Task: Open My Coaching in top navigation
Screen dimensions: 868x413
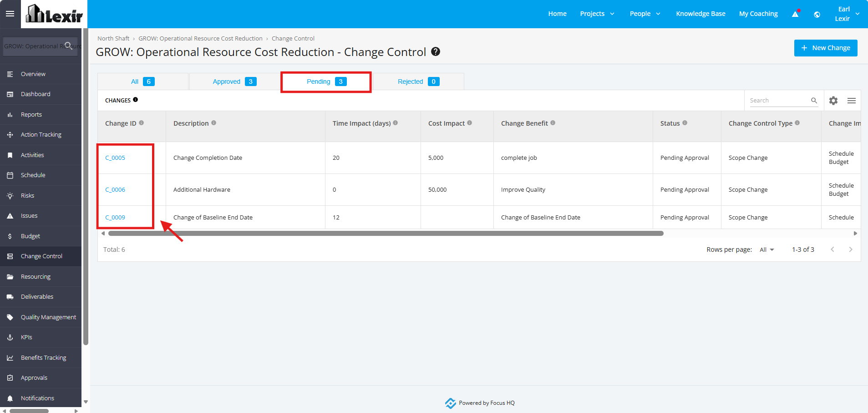Action: [758, 14]
